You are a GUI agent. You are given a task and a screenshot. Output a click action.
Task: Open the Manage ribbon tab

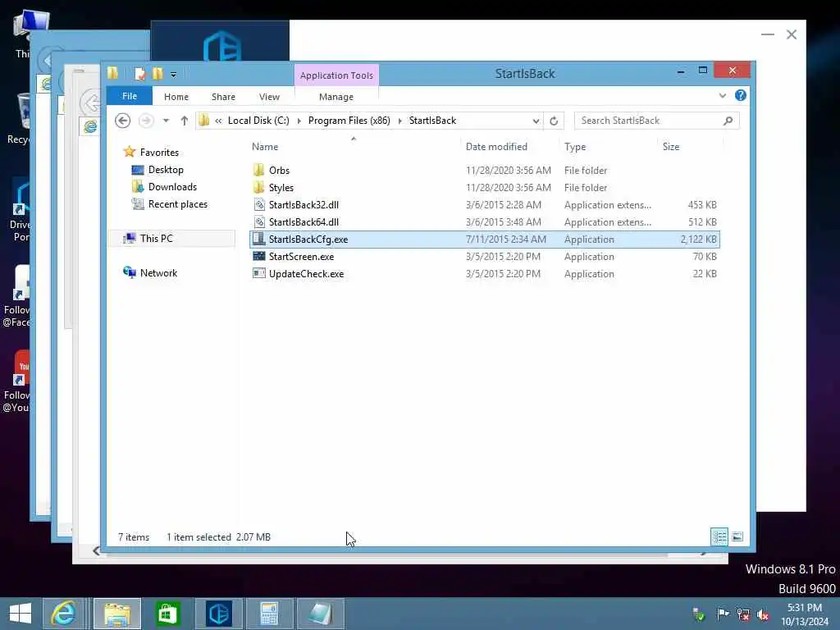[336, 97]
